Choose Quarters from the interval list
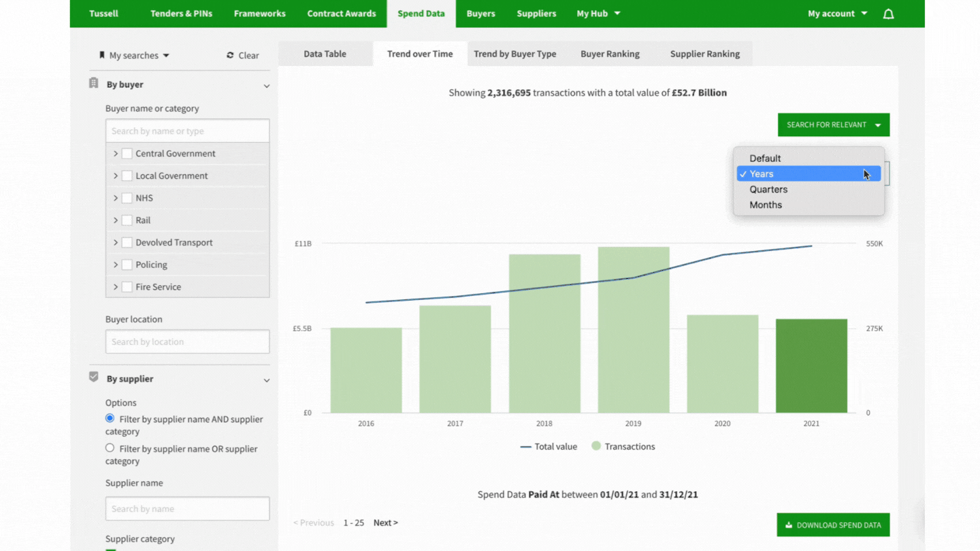 (x=768, y=189)
